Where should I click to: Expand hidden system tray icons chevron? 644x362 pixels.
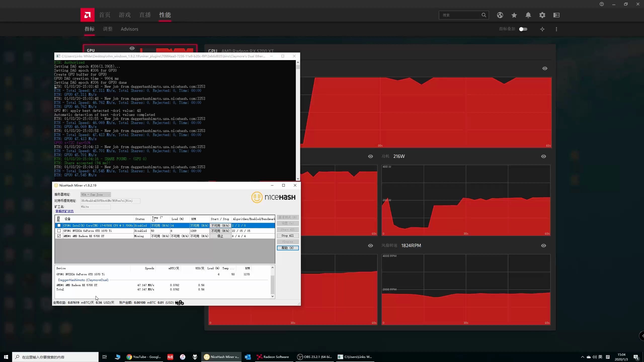tap(582, 357)
